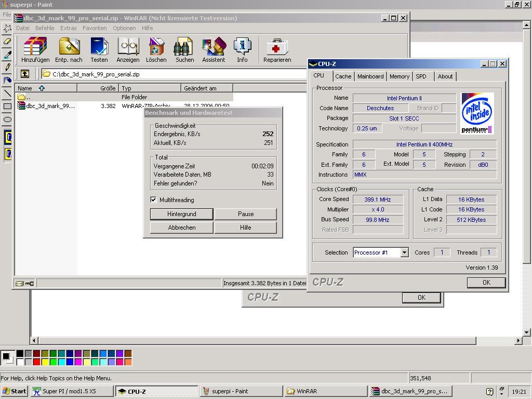Pick the black color swatch in palette
This screenshot has width=532, height=399.
20,353
